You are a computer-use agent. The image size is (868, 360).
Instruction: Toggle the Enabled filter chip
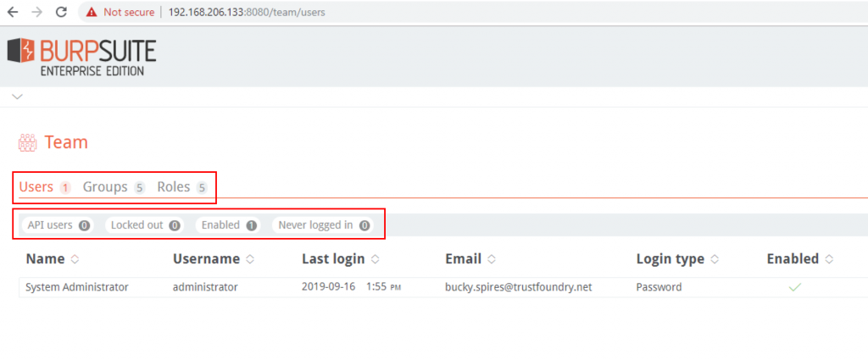click(229, 225)
